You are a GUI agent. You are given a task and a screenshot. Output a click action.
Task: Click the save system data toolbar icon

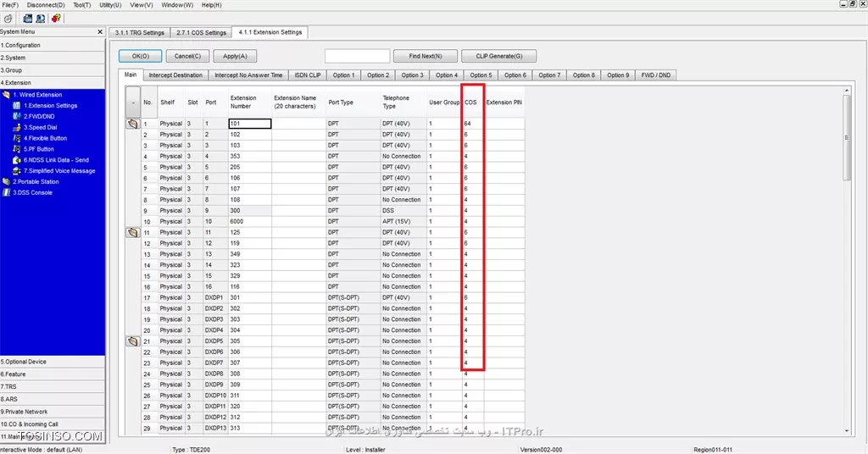click(27, 19)
